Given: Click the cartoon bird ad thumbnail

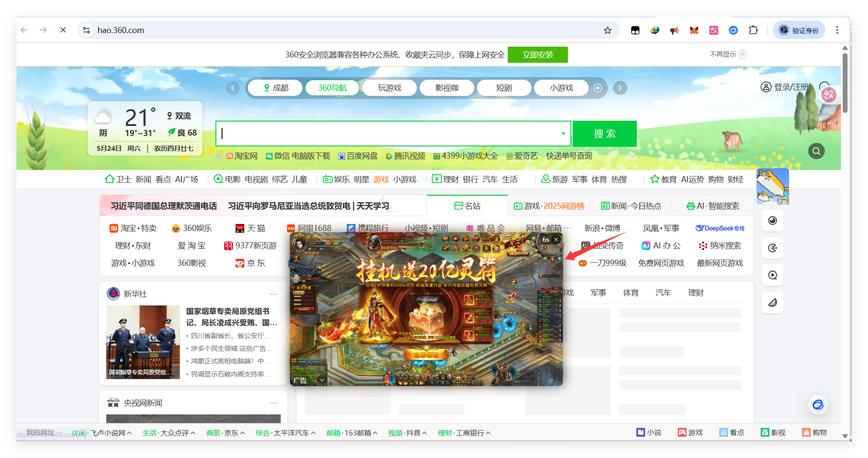Looking at the screenshot, I should (772, 187).
